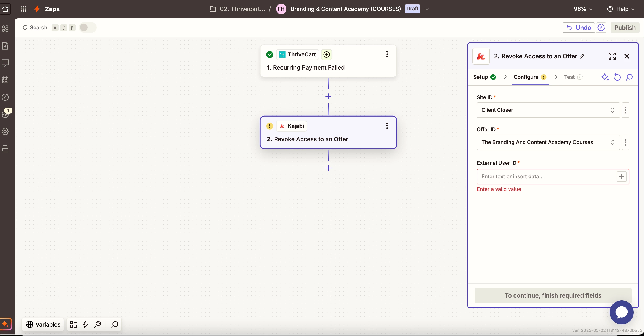Image resolution: width=644 pixels, height=336 pixels.
Task: Open the apps dashboard sidebar icon
Action: (5, 29)
